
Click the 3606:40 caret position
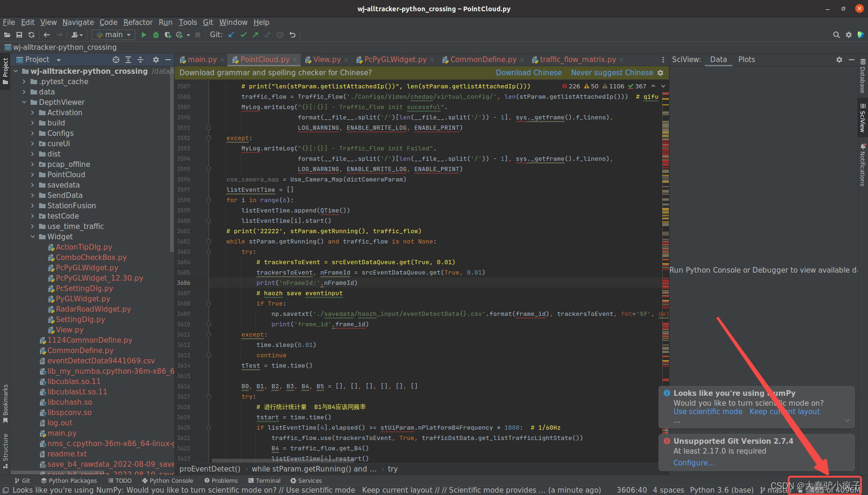[x=632, y=490]
